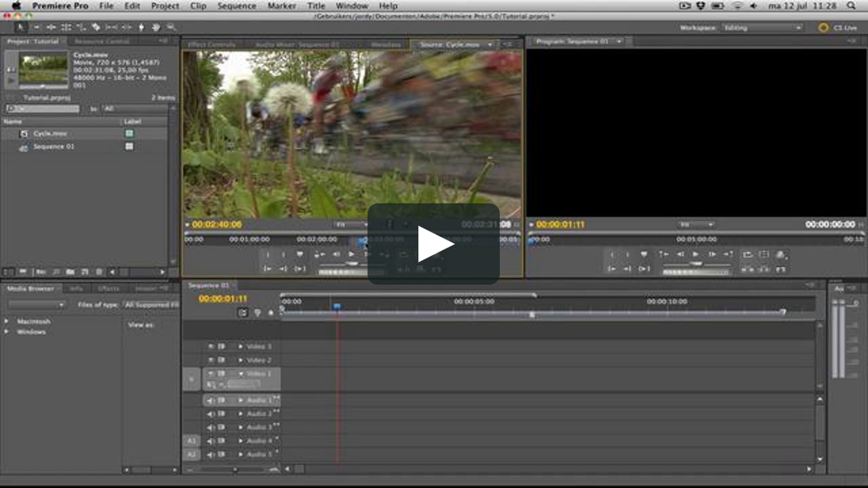Select the Zoom magnifier tool
The height and width of the screenshot is (488, 868).
[171, 27]
